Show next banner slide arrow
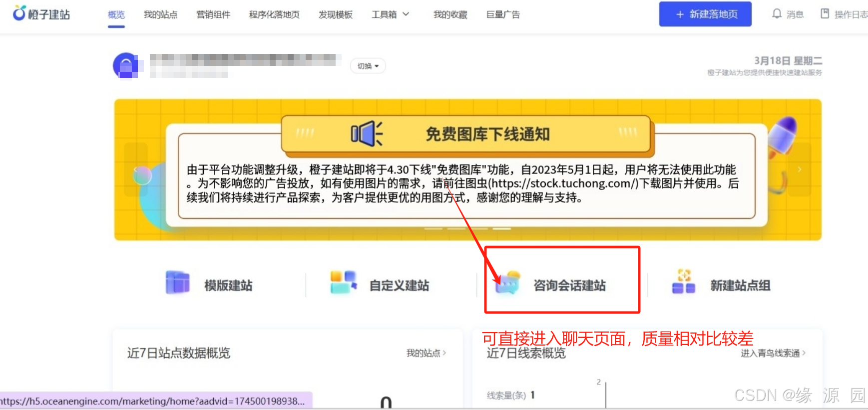This screenshot has height=410, width=868. 800,169
